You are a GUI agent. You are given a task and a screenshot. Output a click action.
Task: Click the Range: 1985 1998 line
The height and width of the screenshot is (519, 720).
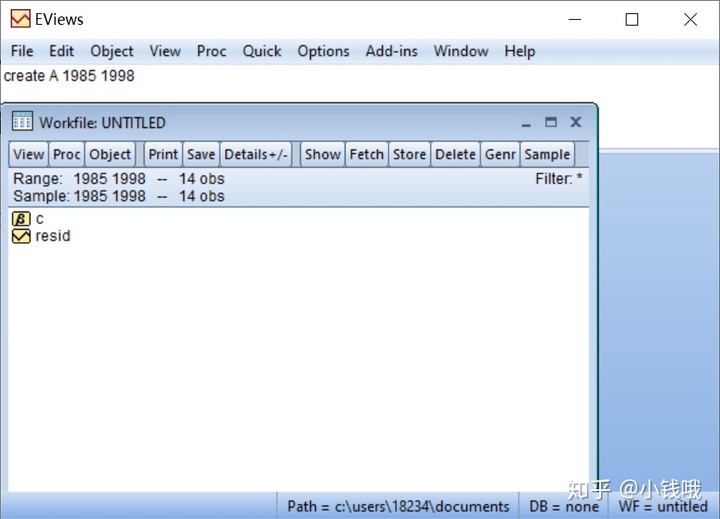(119, 179)
